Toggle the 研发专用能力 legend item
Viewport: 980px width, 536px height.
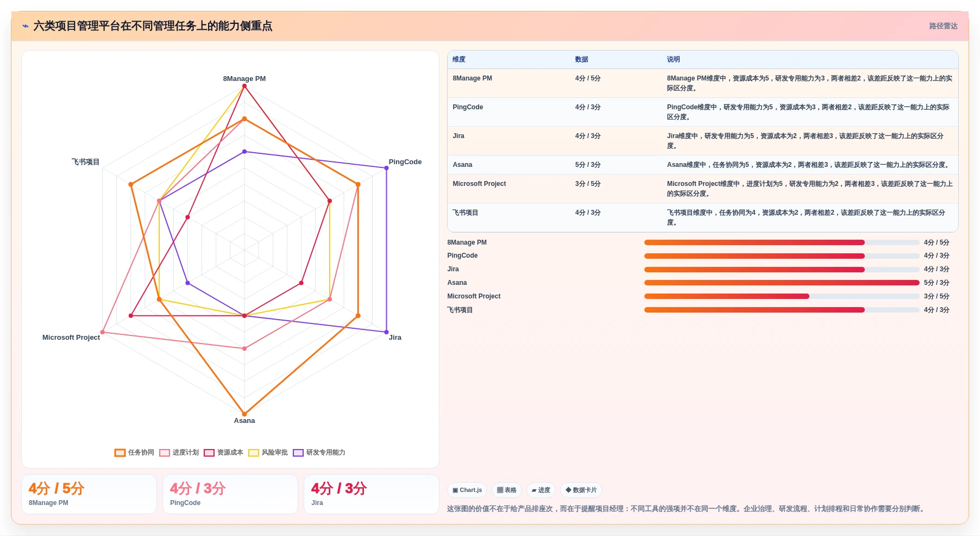tap(319, 452)
